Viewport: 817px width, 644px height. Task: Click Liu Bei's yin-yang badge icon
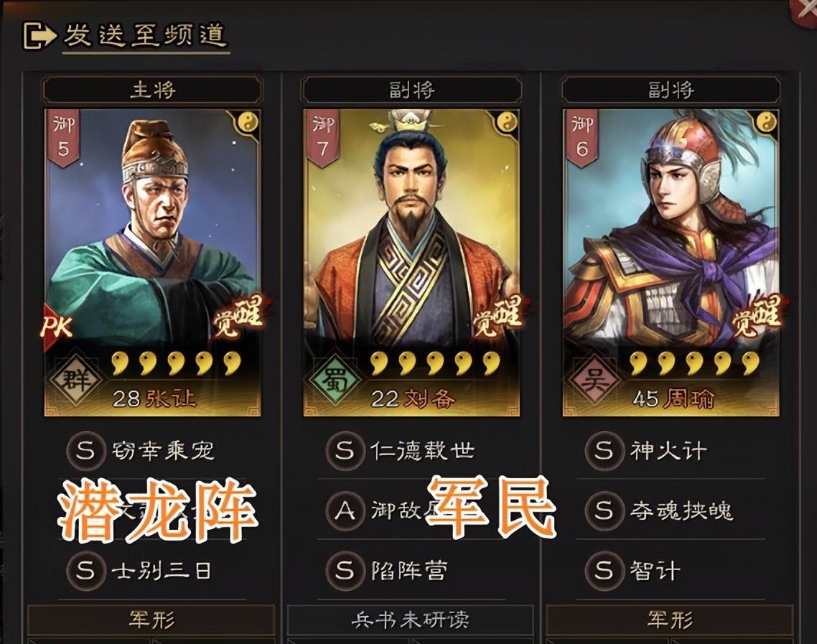(x=506, y=123)
